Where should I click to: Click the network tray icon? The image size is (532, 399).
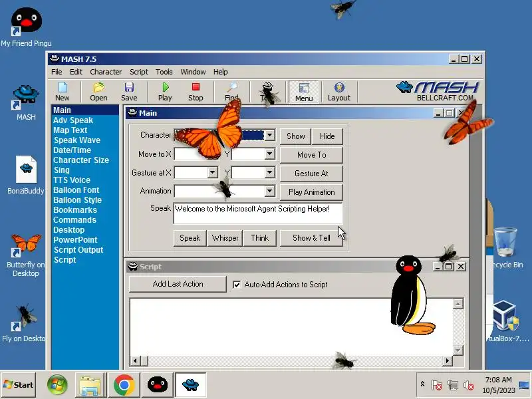coord(453,385)
